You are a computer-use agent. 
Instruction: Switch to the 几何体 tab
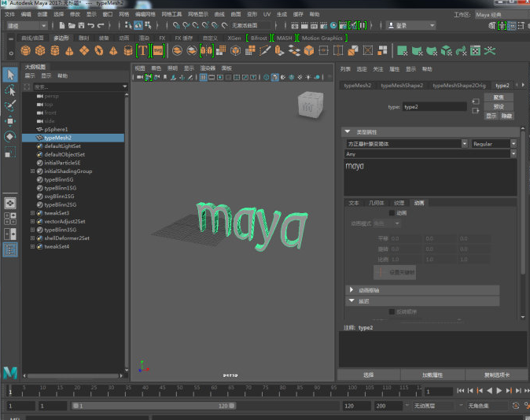click(376, 203)
